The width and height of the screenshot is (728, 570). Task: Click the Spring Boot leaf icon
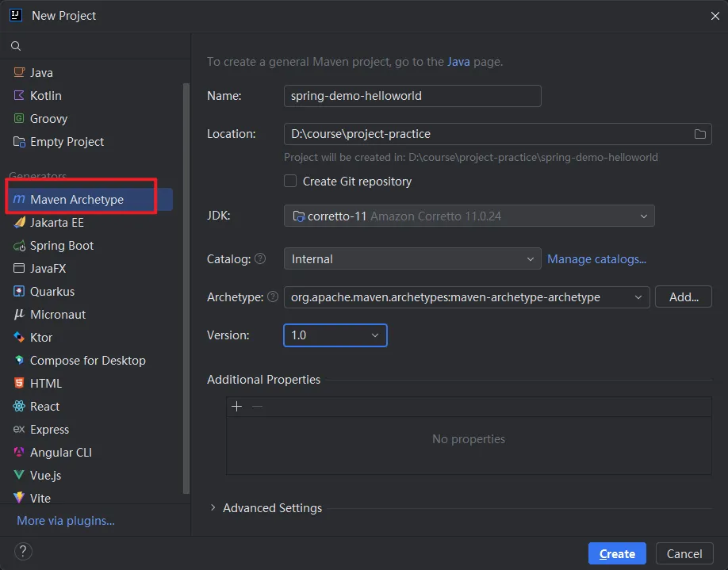tap(19, 246)
